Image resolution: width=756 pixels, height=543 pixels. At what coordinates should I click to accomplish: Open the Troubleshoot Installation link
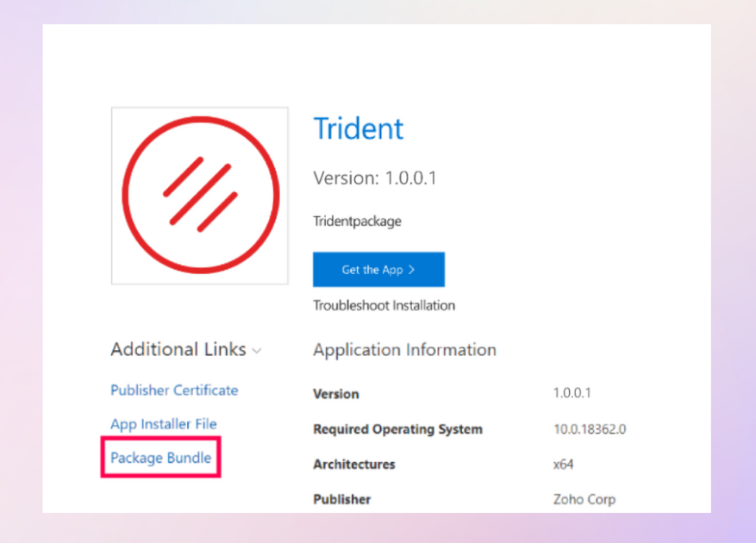click(384, 306)
